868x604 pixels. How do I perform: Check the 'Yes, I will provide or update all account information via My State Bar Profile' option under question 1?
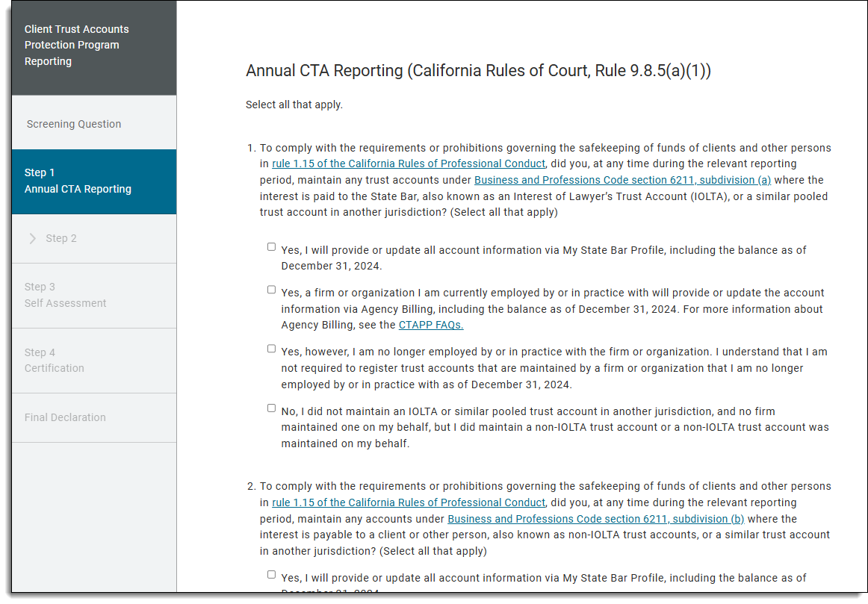[x=271, y=246]
